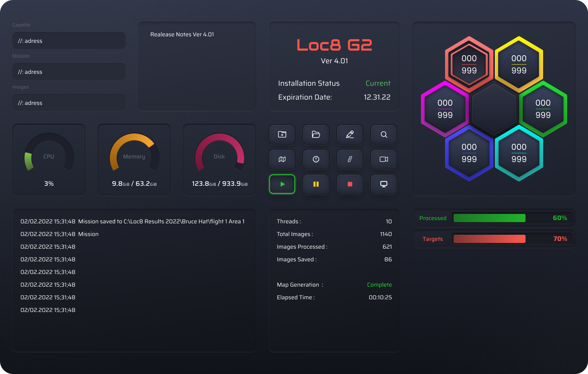Click the Mission address input field

(x=69, y=72)
